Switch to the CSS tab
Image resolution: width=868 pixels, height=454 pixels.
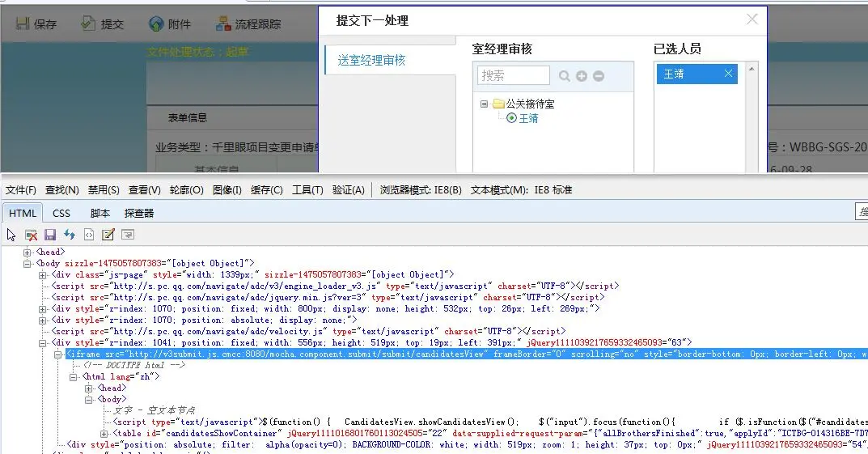pyautogui.click(x=61, y=213)
